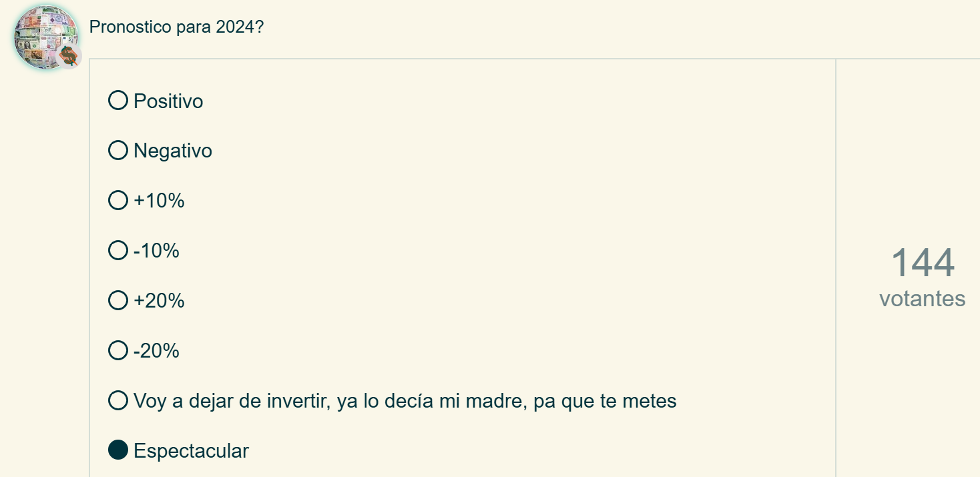Choose the -20% radio circle
Viewport: 980px width, 477px height.
118,350
